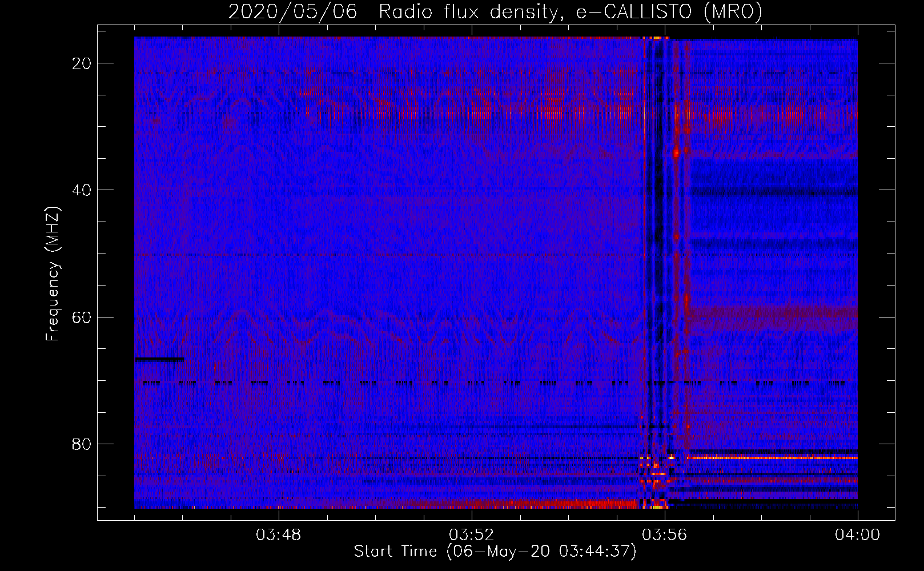Image resolution: width=924 pixels, height=571 pixels.
Task: Click the "03:56" time tick label
Action: tap(665, 535)
